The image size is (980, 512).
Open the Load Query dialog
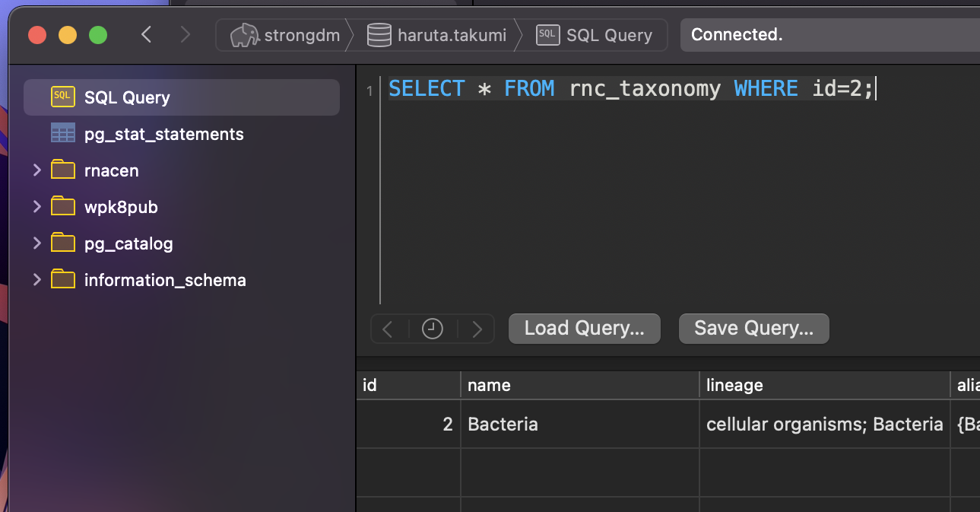click(584, 328)
